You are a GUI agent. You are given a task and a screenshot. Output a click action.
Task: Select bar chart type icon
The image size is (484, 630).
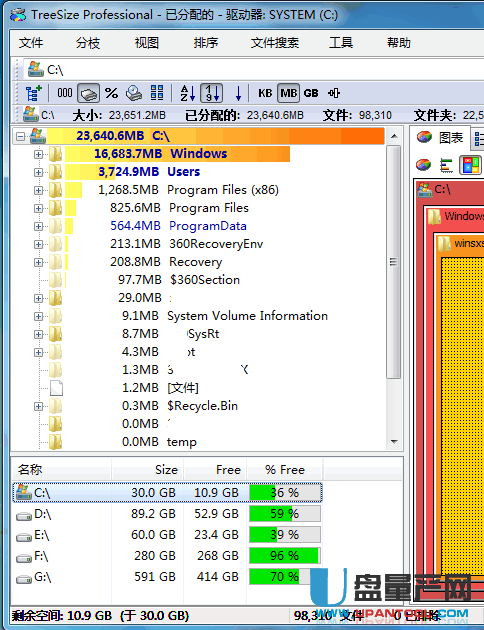447,165
